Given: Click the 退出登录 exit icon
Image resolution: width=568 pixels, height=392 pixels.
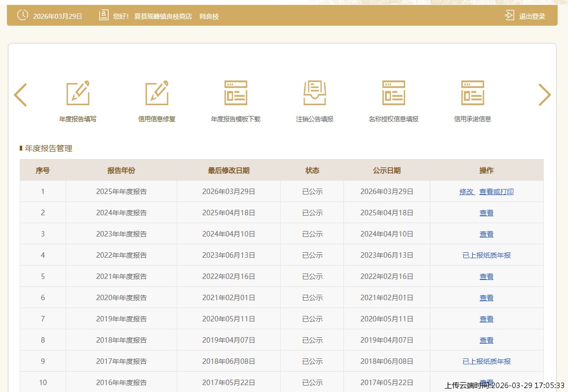Looking at the screenshot, I should [509, 16].
